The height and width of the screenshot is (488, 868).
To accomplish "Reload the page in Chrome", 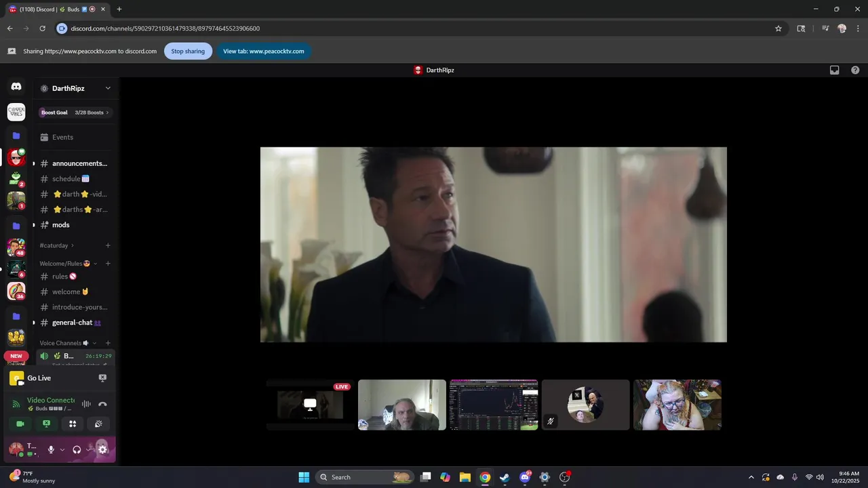I will [x=42, y=28].
